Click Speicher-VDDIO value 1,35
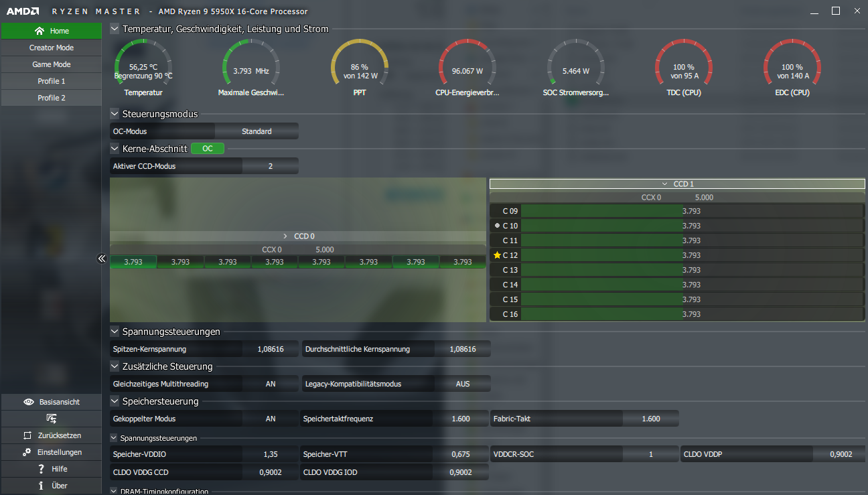This screenshot has width=868, height=495. (x=271, y=454)
